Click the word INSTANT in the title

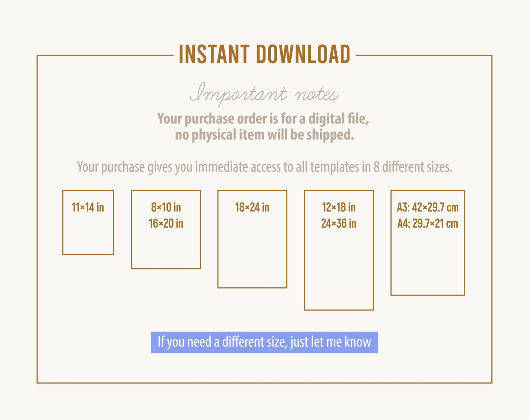coord(214,54)
